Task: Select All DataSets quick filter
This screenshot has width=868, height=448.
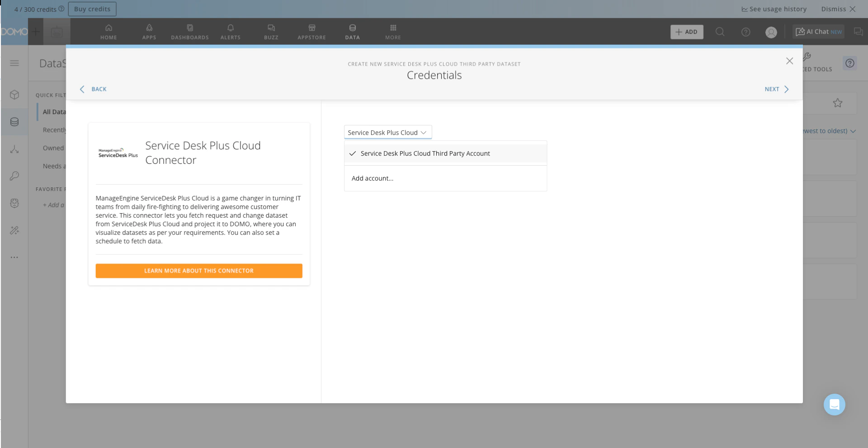Action: (54, 112)
